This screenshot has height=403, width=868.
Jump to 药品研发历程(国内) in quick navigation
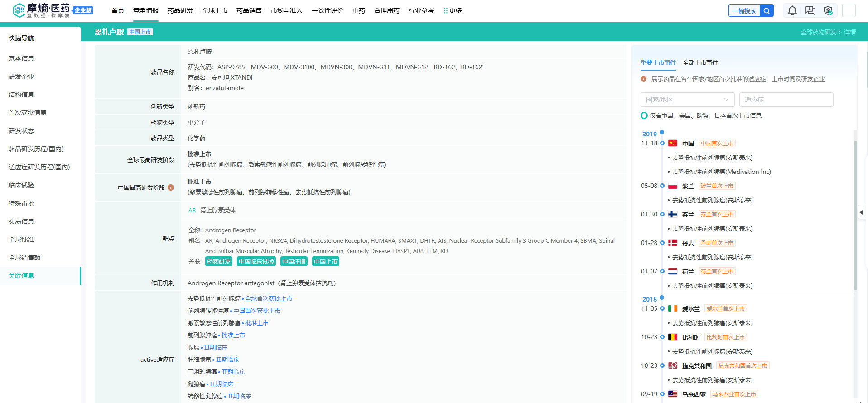pyautogui.click(x=36, y=149)
